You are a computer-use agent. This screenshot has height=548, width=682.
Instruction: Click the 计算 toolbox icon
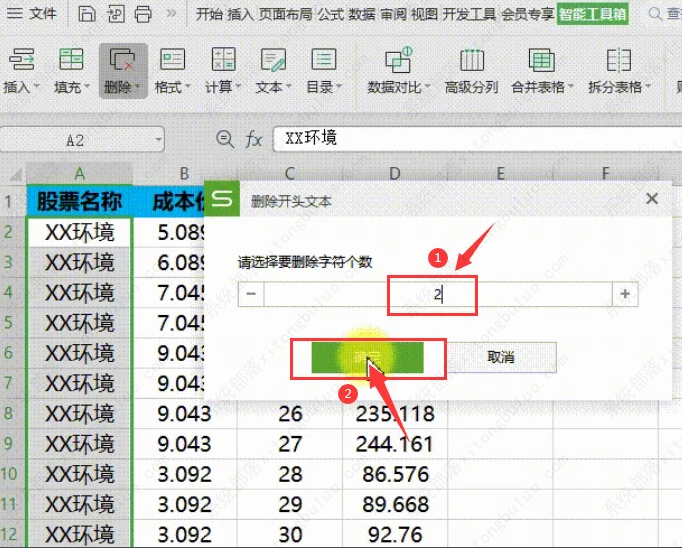(x=223, y=60)
